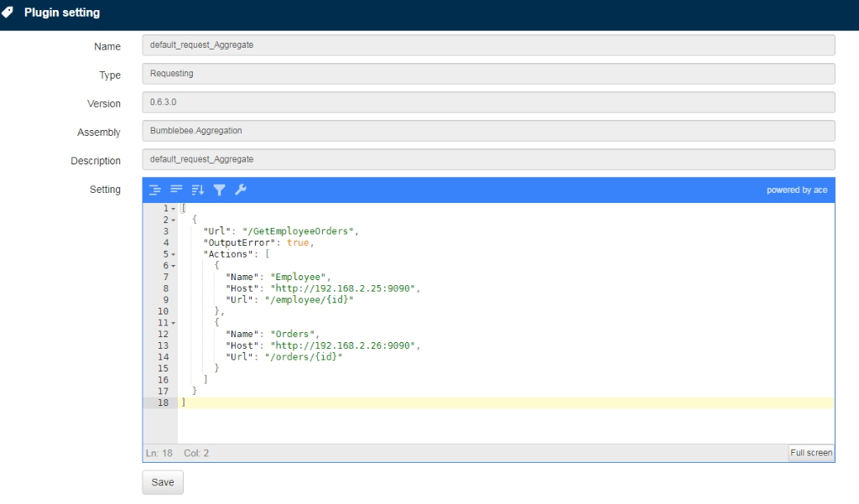Click the "Ln: 18" status indicator
Image resolution: width=859 pixels, height=504 pixels.
coord(159,453)
